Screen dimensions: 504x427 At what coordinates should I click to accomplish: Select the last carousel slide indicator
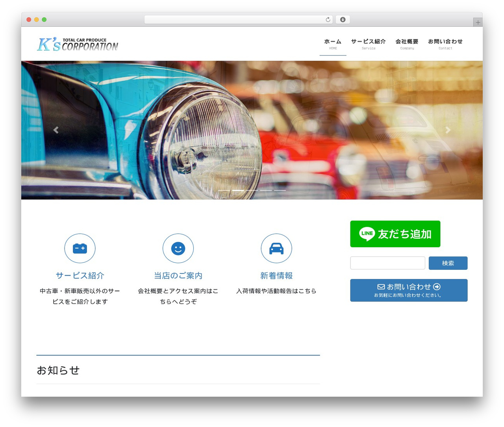coord(280,191)
